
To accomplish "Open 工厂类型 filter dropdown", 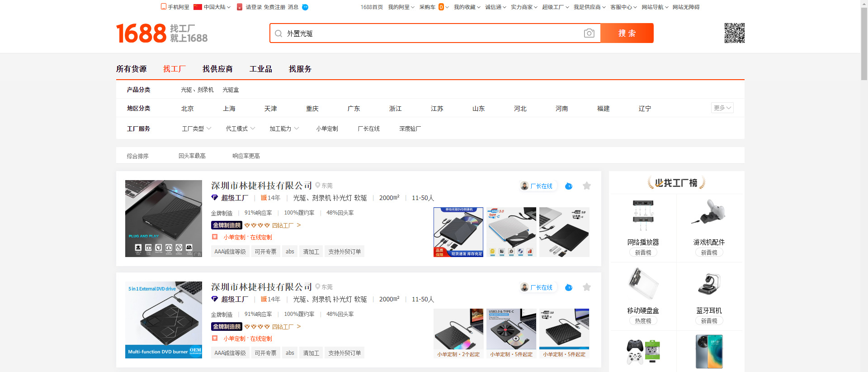I will pos(197,129).
